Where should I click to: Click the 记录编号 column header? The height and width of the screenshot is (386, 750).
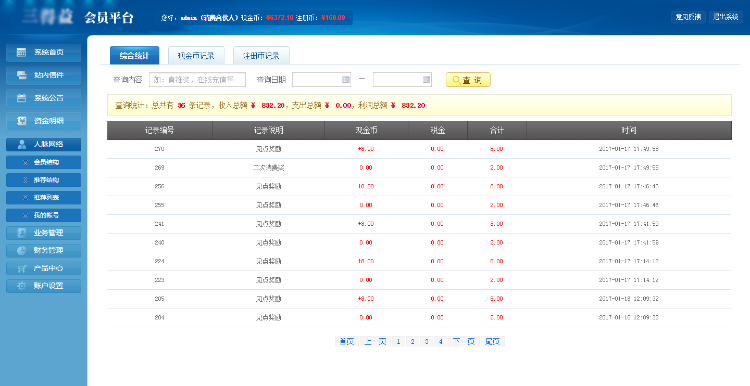click(x=160, y=130)
